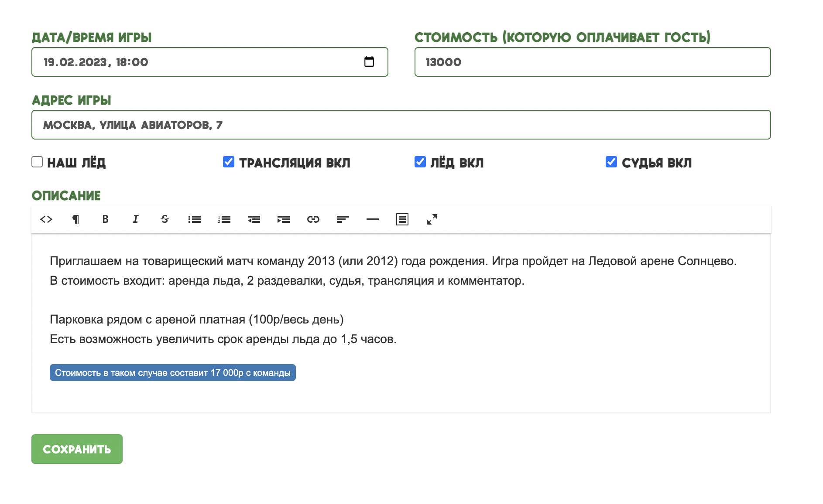Apply italic formatting

[135, 219]
